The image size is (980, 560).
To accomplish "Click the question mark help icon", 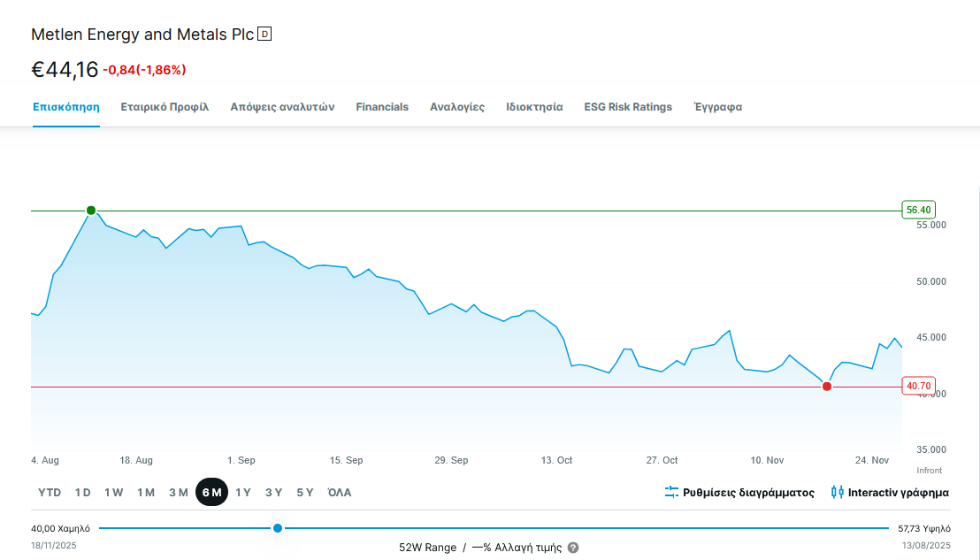I will 573,548.
